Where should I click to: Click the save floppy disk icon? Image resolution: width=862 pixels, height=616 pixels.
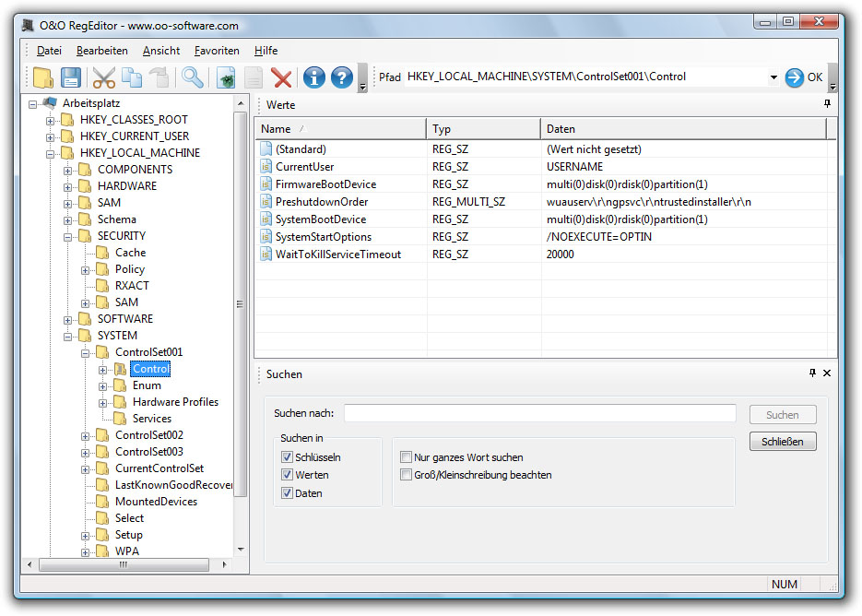[x=71, y=77]
